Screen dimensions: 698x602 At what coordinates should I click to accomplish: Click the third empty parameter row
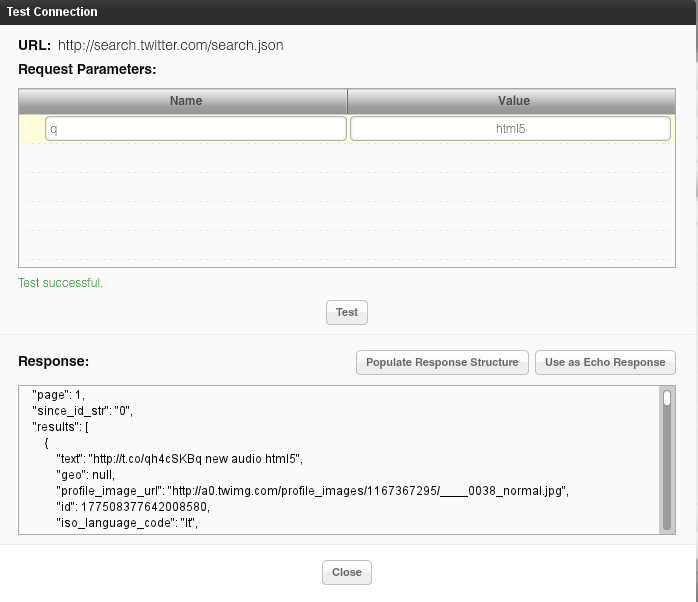(348, 216)
